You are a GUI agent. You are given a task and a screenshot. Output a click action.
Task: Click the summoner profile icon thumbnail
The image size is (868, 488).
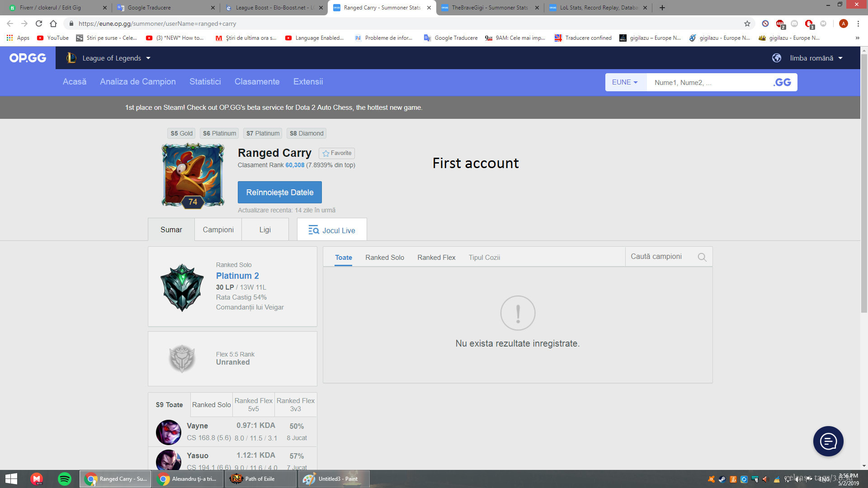tap(193, 175)
